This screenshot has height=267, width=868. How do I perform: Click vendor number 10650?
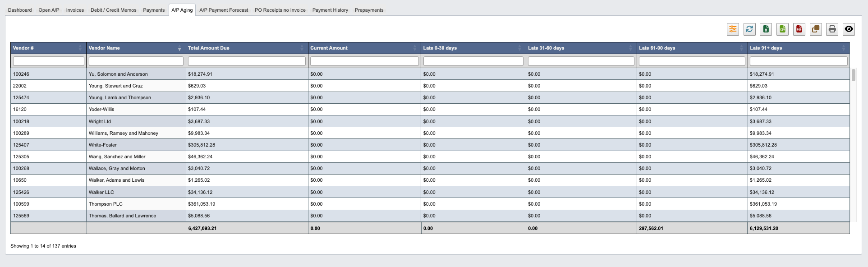pos(19,180)
